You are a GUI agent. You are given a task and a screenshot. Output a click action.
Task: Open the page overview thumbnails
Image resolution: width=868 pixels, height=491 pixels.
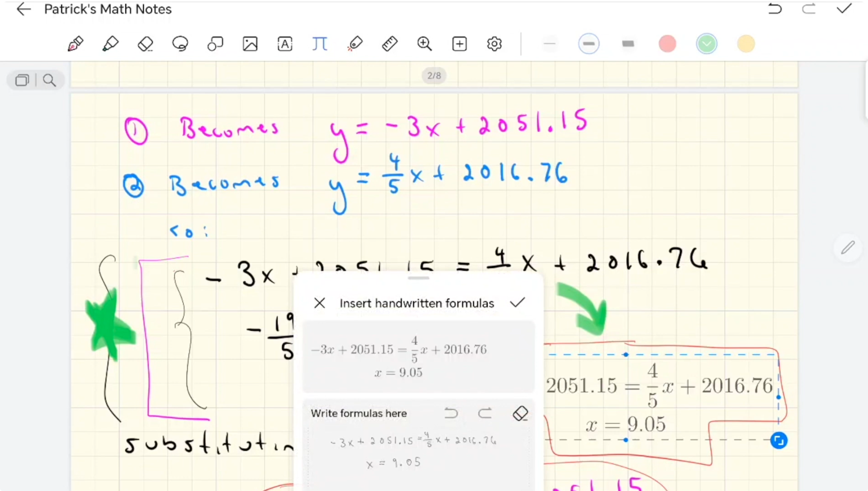pos(22,80)
